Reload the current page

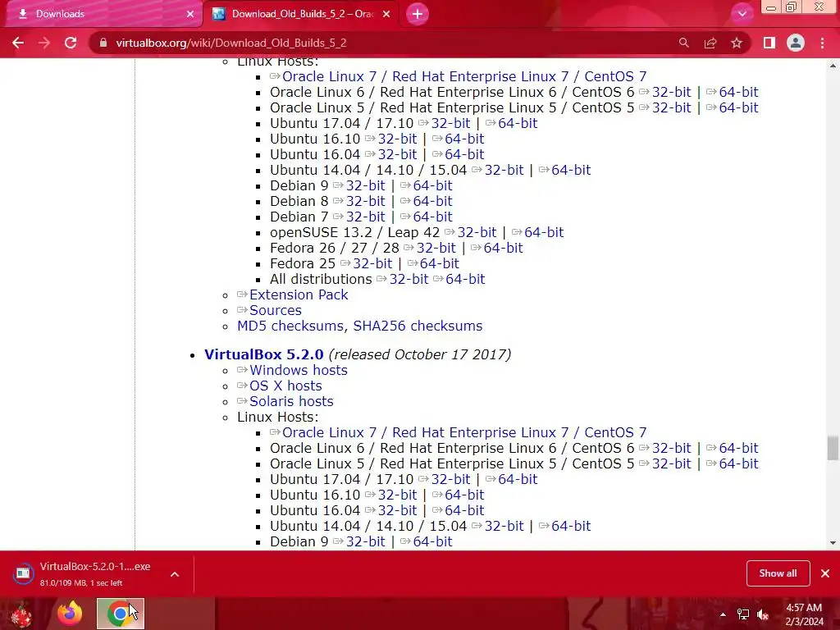click(x=71, y=43)
